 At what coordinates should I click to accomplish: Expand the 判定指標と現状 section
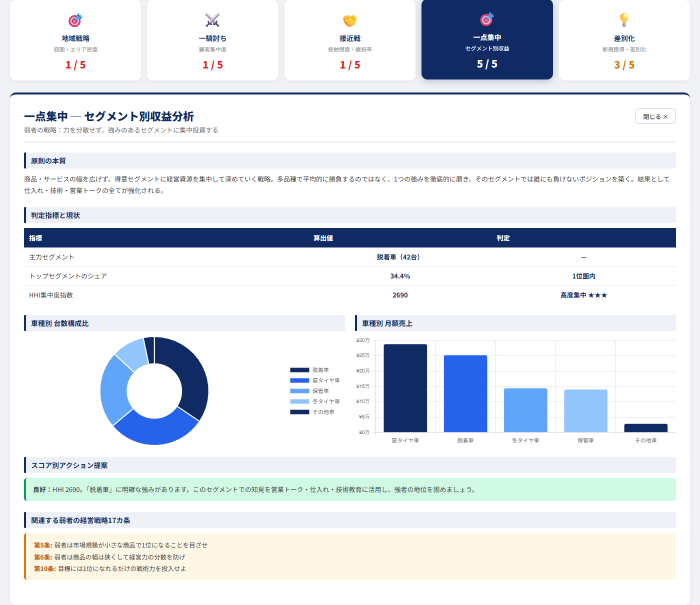click(56, 215)
